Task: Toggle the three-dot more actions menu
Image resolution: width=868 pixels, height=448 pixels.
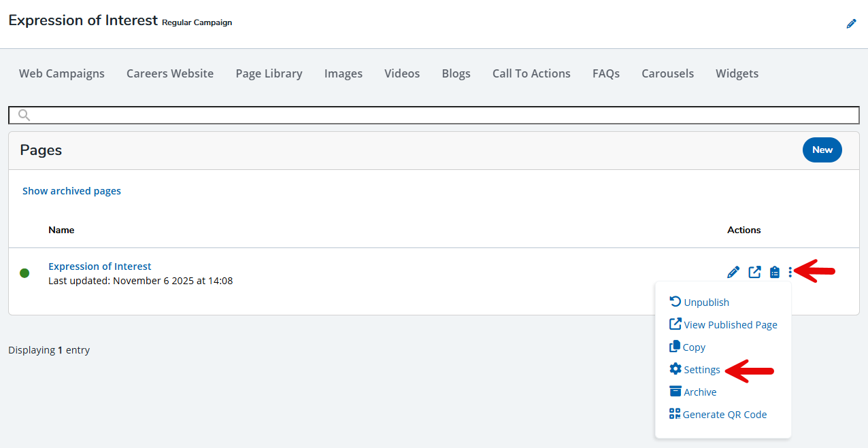Action: click(x=790, y=273)
